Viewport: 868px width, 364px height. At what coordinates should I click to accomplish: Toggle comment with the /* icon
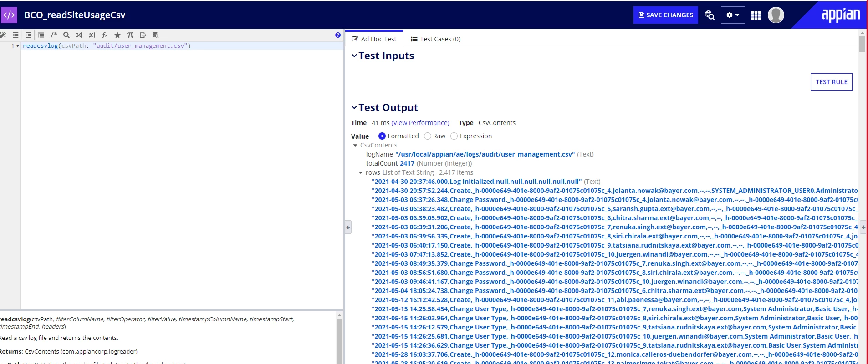(x=54, y=35)
